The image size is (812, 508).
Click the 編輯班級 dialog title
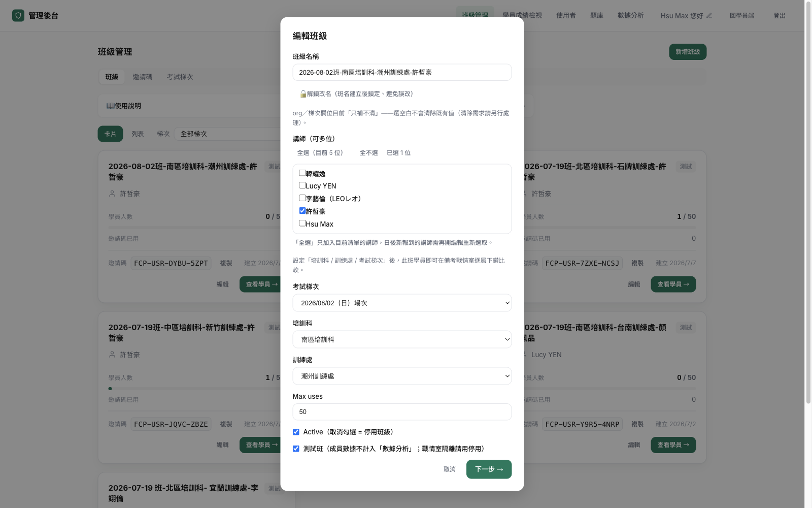pyautogui.click(x=310, y=36)
